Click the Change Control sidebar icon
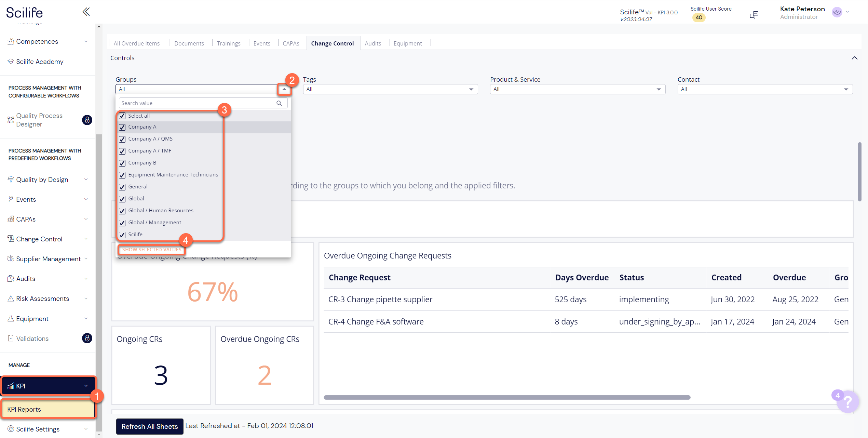This screenshot has width=868, height=438. point(11,239)
